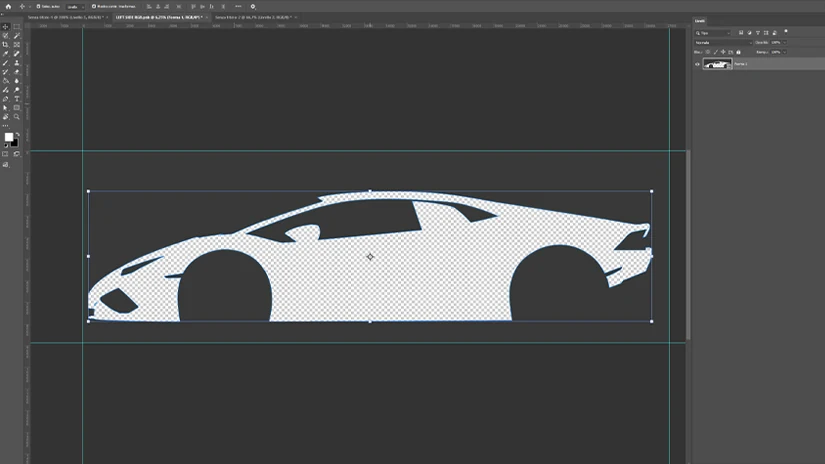This screenshot has height=464, width=825.
Task: Select the Dodge tool
Action: 17,89
